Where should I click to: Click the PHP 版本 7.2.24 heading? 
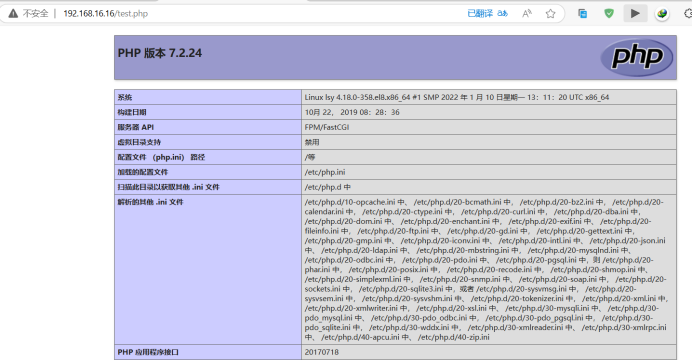click(x=160, y=53)
